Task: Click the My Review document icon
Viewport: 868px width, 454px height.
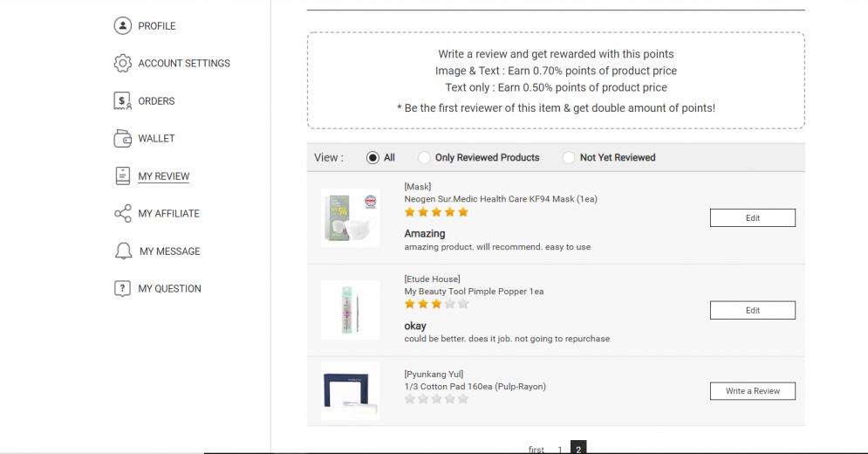Action: 123,175
